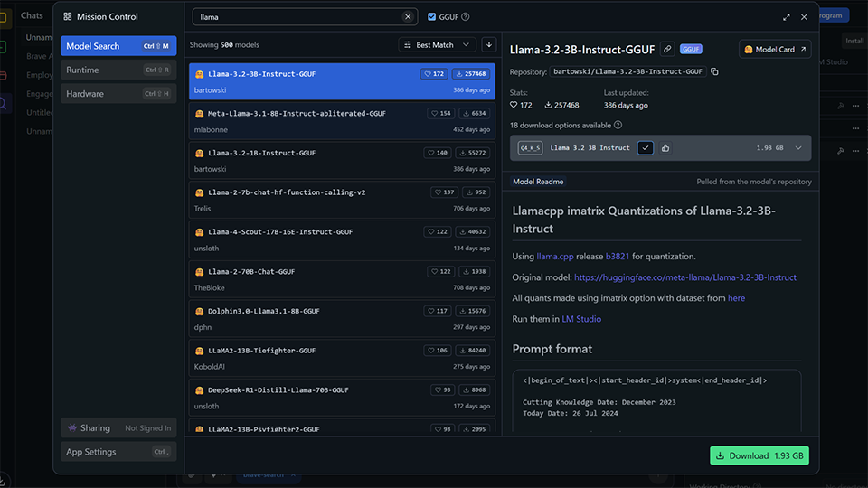Open Model Card external page
This screenshot has width=868, height=488.
[x=775, y=49]
